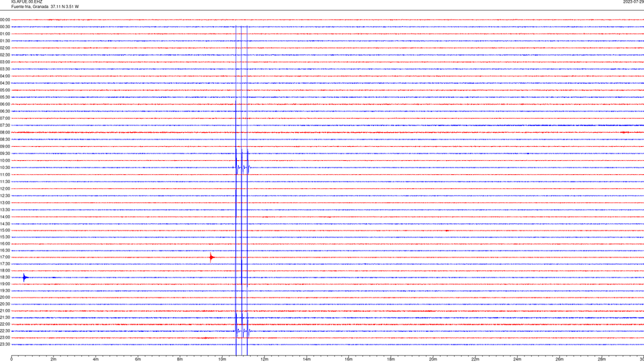Viewport: 644px width, 362px height.
Task: Click the 18m tick on the bottom axis
Action: click(x=390, y=359)
